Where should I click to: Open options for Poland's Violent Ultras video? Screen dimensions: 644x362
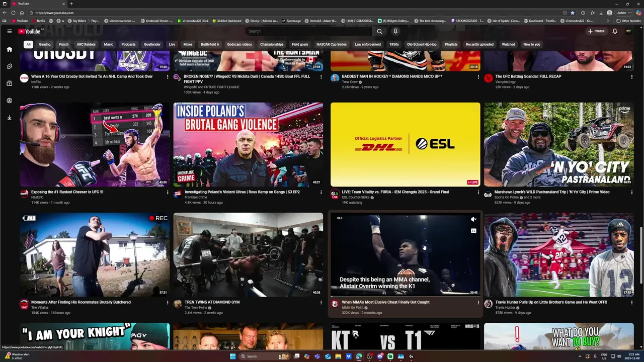point(321,192)
